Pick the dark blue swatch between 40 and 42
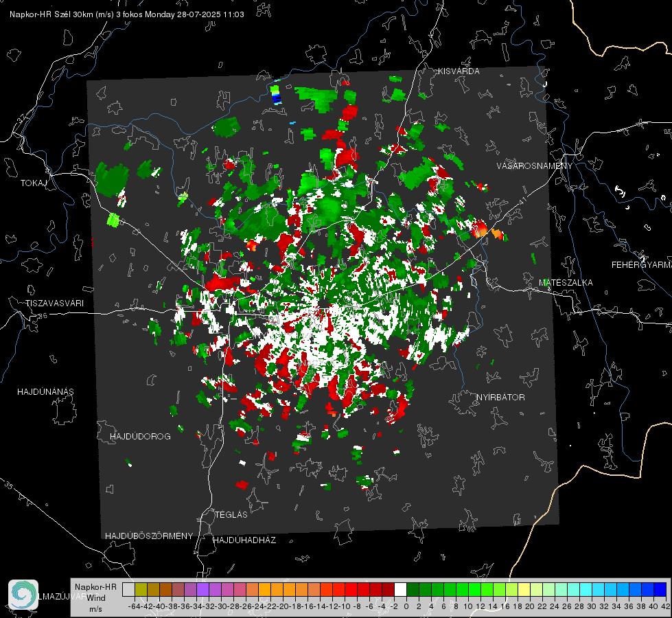 pos(660,589)
